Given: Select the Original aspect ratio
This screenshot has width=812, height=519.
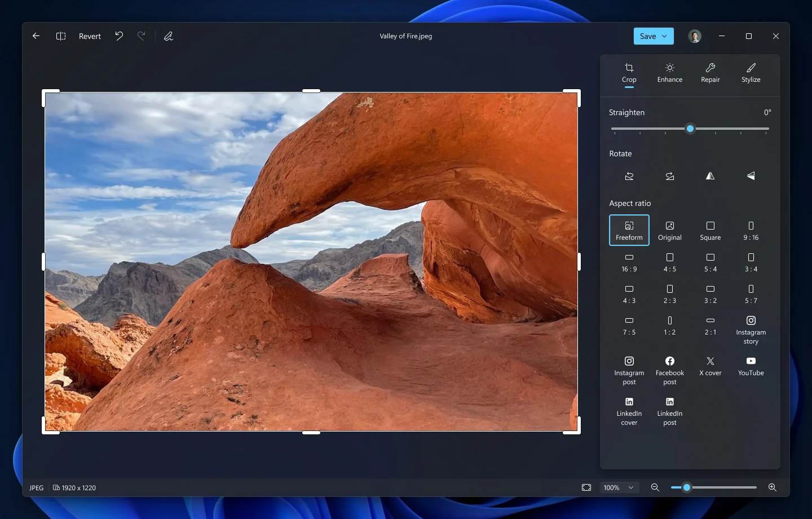Looking at the screenshot, I should click(670, 230).
